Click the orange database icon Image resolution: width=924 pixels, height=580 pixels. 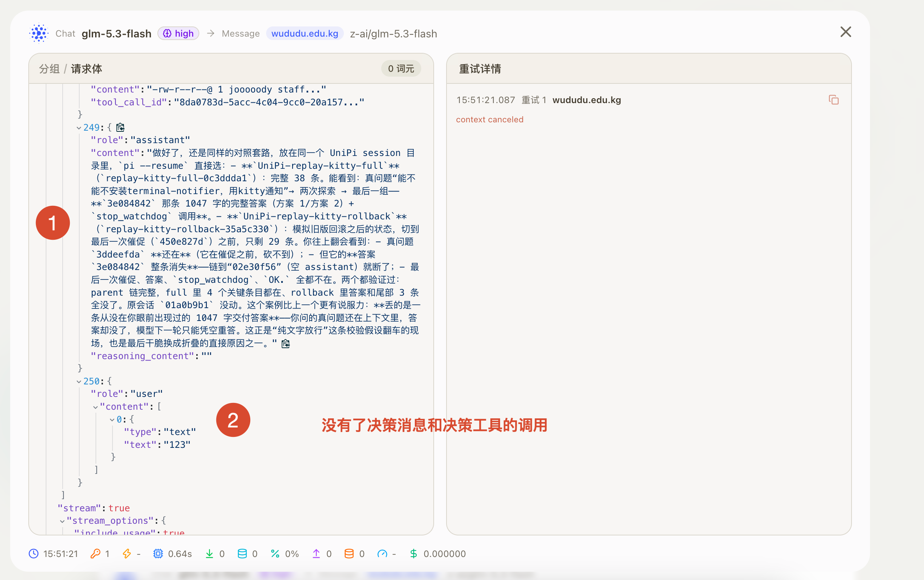pos(349,554)
